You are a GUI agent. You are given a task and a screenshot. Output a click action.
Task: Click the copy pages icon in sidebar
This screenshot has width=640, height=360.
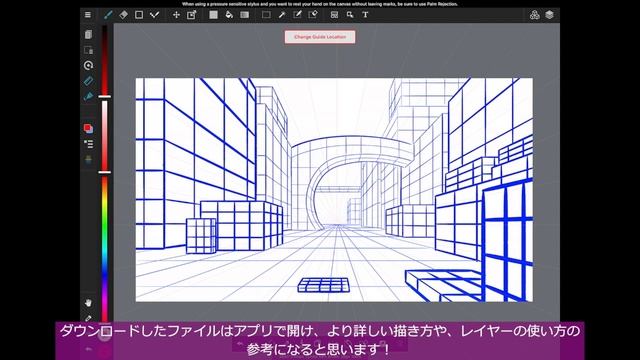coord(88,34)
